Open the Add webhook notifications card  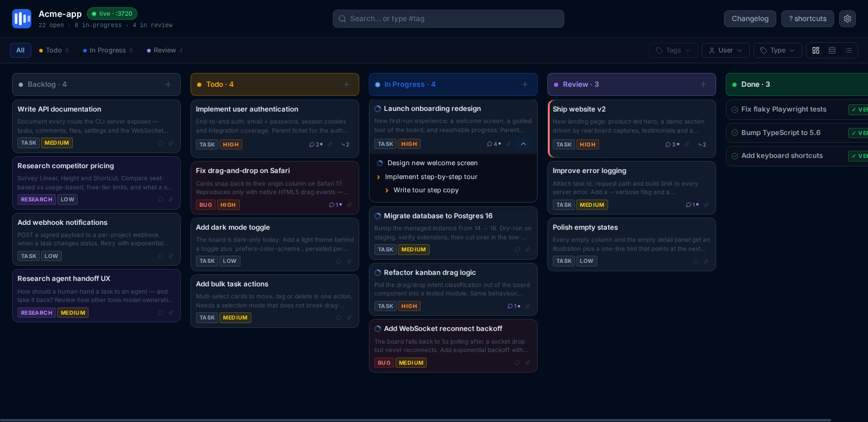pos(96,239)
